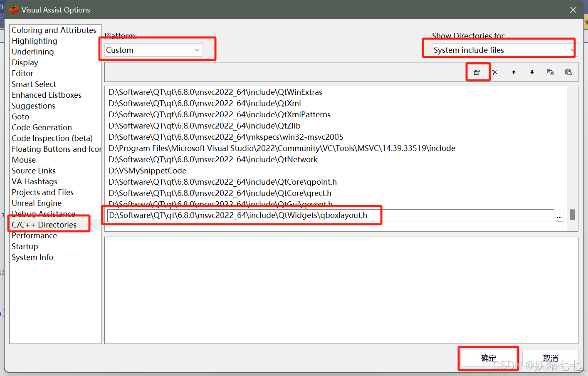This screenshot has height=376, width=588.
Task: Open Unreal Engine settings
Action: tap(37, 203)
